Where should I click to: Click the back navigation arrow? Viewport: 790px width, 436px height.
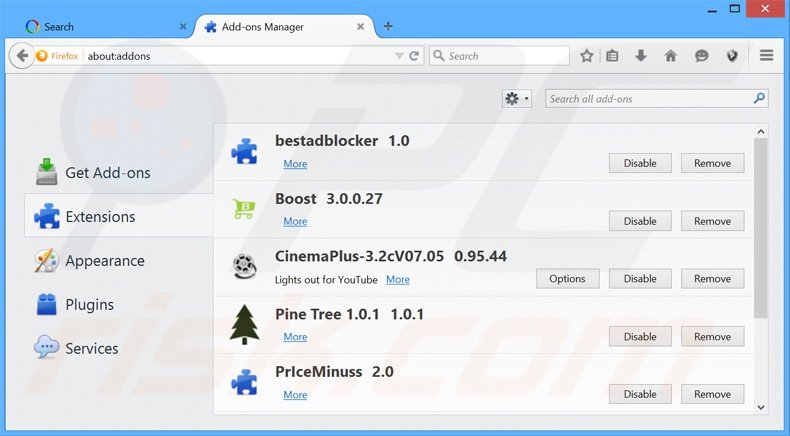tap(22, 55)
